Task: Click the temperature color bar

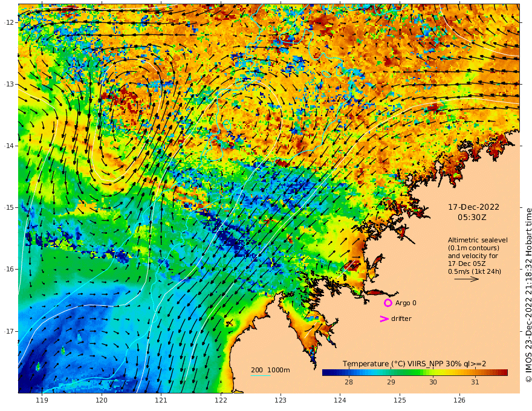Action: coord(415,373)
